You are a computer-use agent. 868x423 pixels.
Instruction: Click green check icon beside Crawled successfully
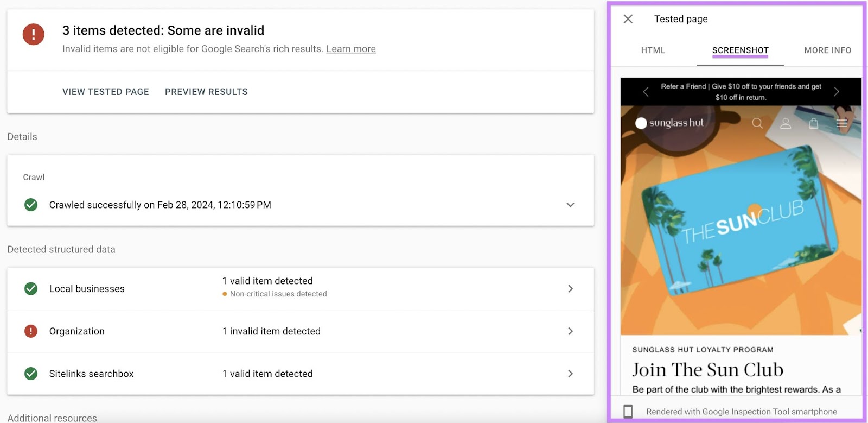(x=31, y=205)
